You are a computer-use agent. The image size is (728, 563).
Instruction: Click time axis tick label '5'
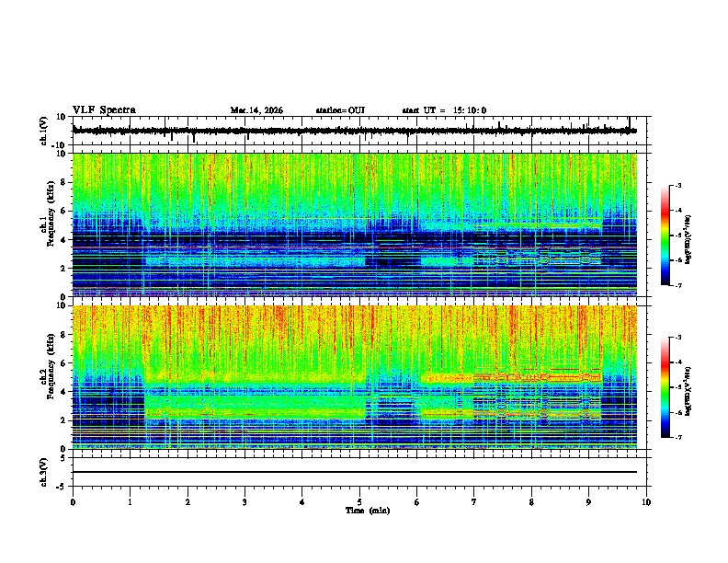[x=359, y=501]
